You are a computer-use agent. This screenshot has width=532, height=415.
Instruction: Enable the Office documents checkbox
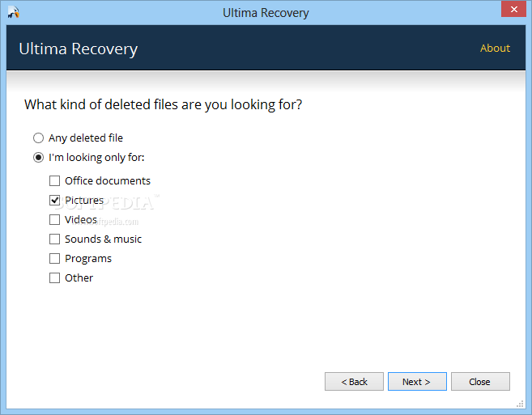point(54,180)
